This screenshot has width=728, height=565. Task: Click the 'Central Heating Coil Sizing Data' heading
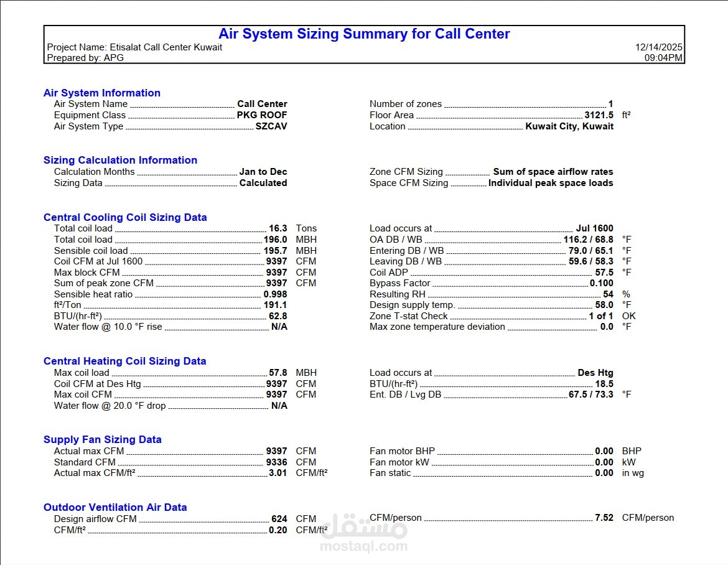click(x=125, y=361)
